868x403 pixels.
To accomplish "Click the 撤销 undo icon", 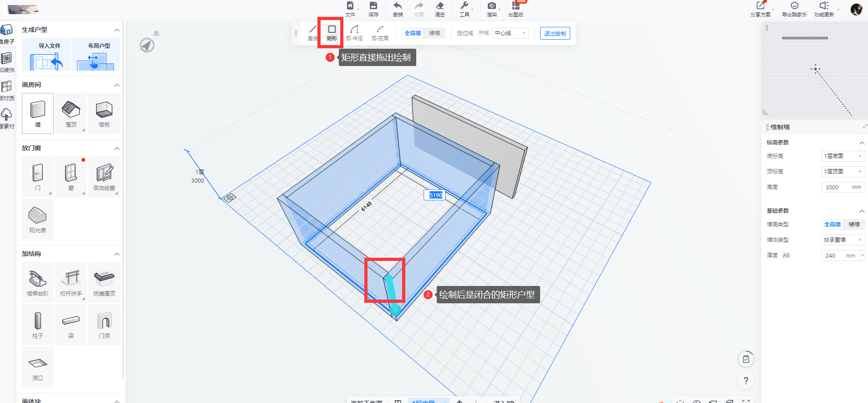I will pyautogui.click(x=398, y=8).
